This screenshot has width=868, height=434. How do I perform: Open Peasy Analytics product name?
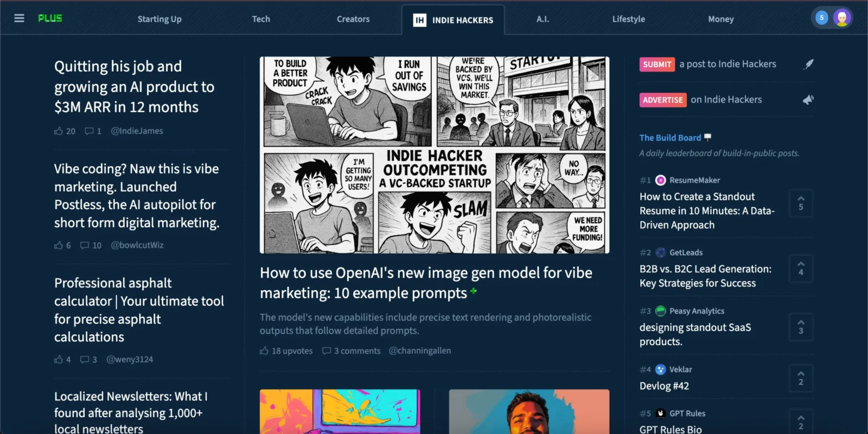coord(697,311)
